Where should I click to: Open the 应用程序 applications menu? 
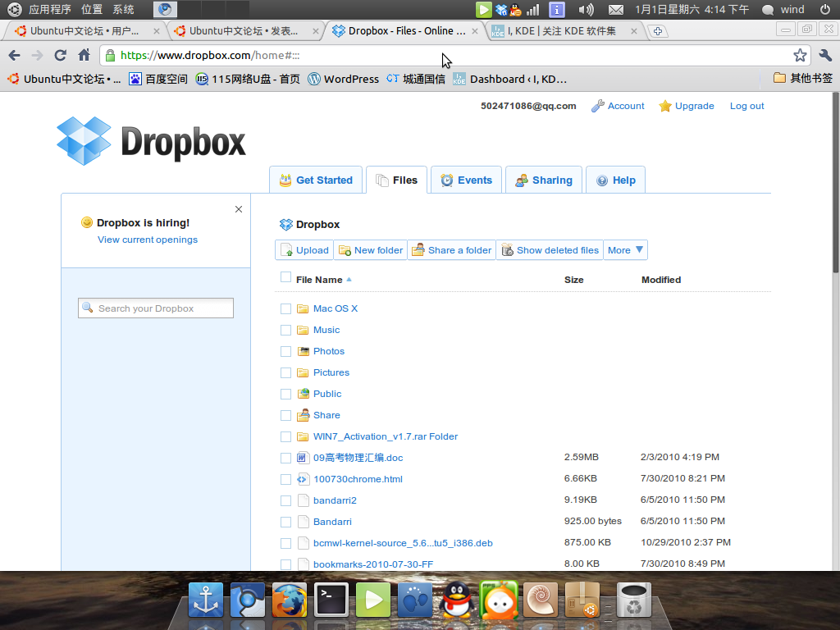click(50, 10)
